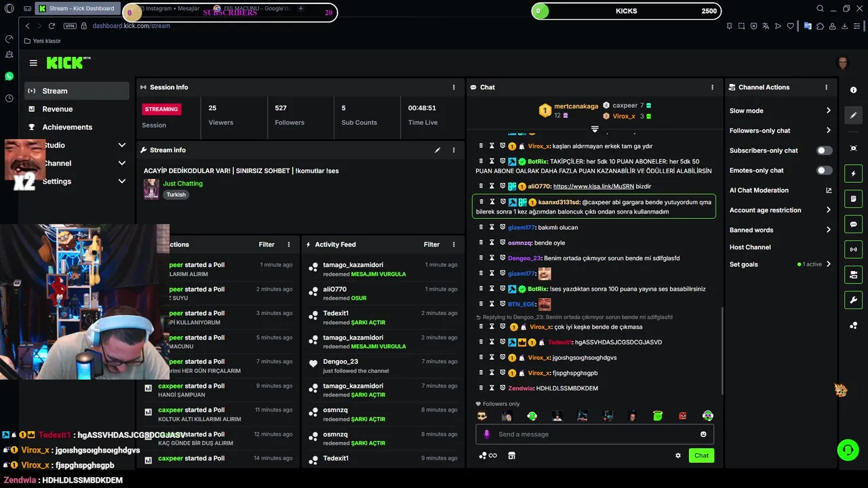
Task: Open Account age restriction settings
Action: coord(780,210)
